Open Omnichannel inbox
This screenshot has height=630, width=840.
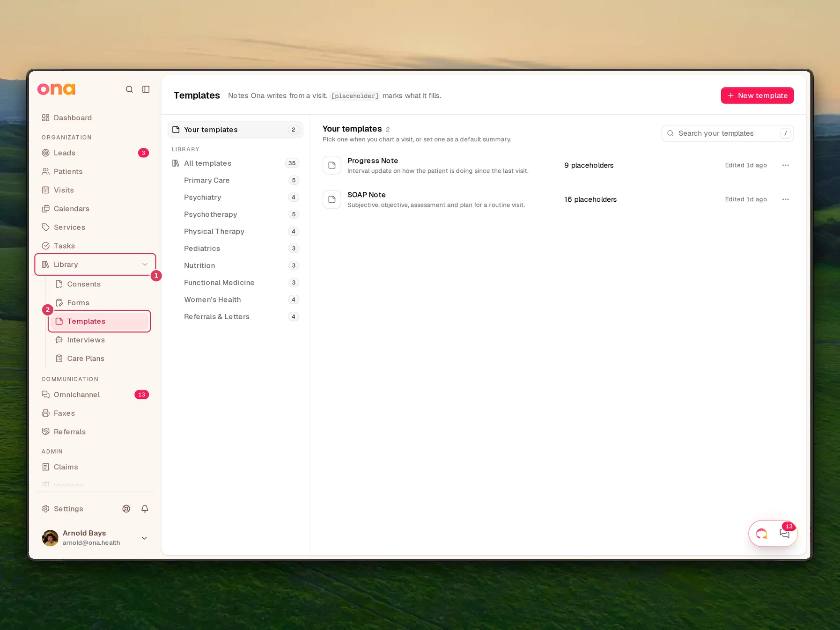[95, 395]
